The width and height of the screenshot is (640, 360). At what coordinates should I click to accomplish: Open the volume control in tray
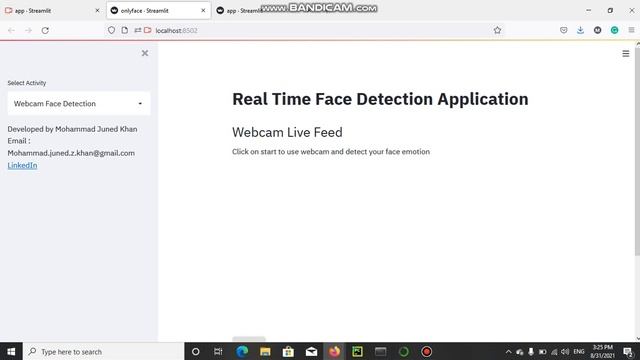565,351
